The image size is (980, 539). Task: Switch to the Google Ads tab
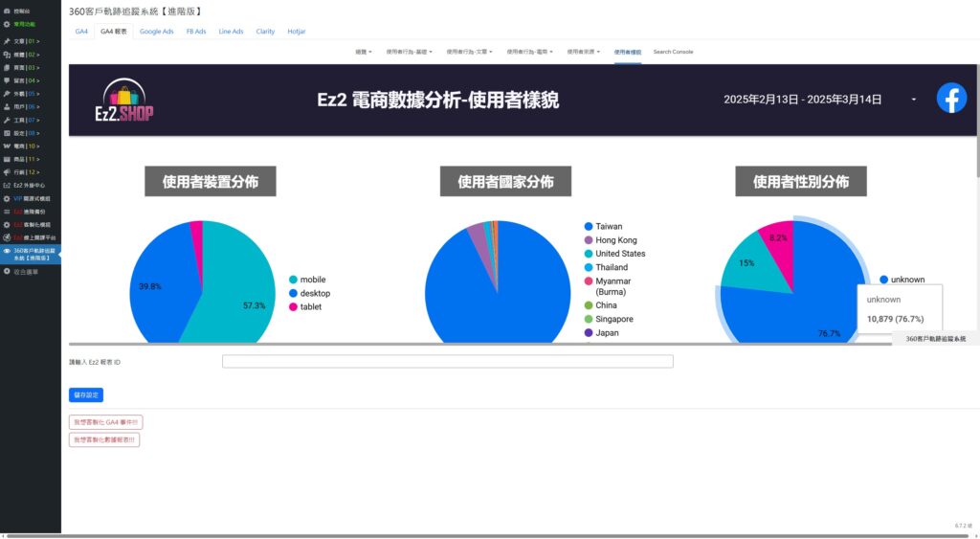coord(156,32)
